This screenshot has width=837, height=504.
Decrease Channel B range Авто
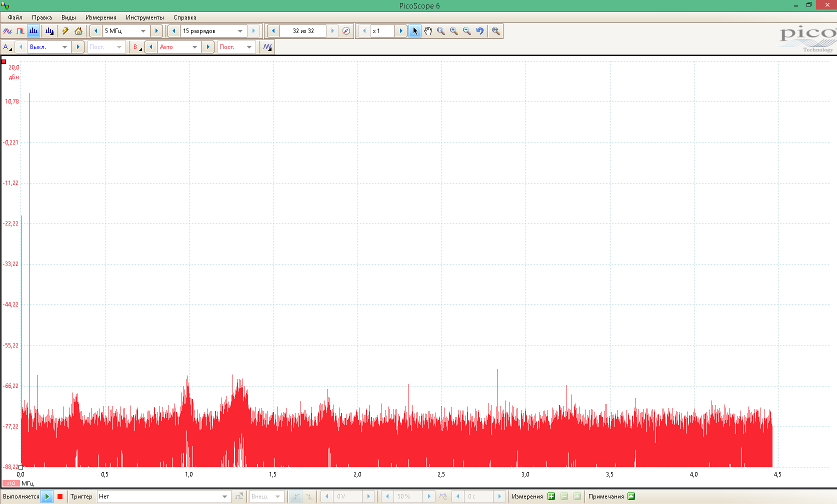[150, 47]
